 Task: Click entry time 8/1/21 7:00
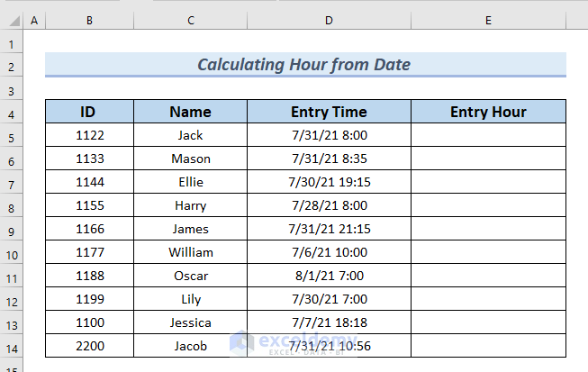coord(329,276)
